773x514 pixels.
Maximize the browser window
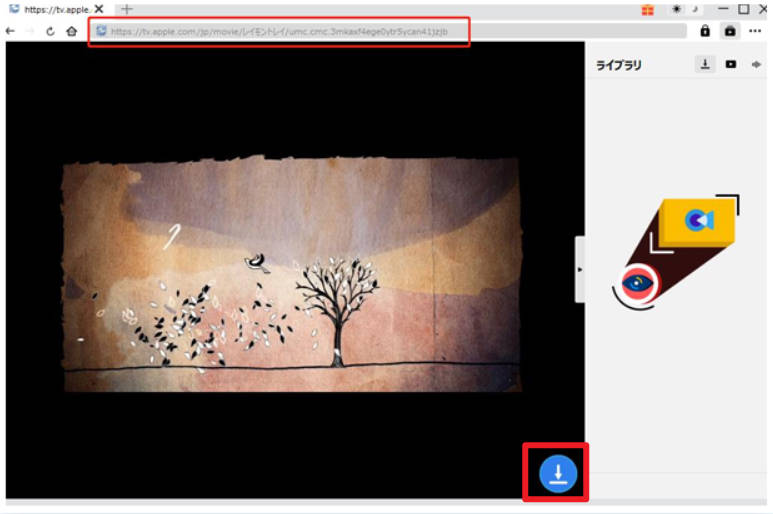(743, 9)
